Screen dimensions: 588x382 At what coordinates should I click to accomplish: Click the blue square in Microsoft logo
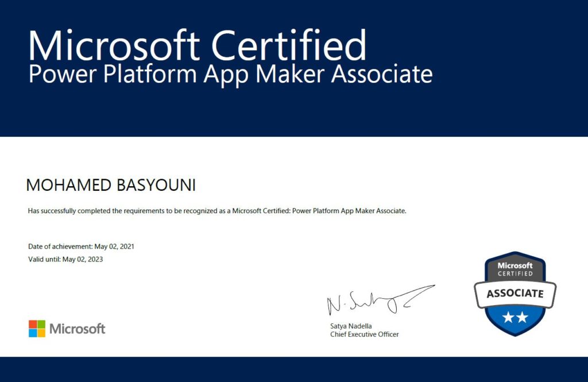pos(33,333)
